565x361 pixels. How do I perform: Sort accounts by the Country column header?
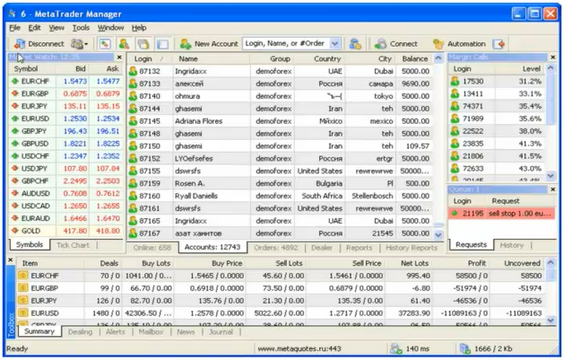click(319, 59)
